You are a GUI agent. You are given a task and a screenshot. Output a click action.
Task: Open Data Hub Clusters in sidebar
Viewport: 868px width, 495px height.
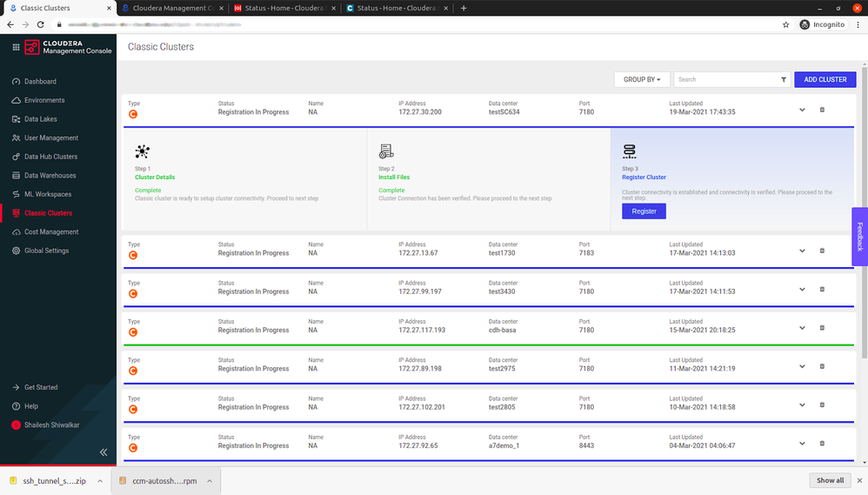[x=50, y=157]
